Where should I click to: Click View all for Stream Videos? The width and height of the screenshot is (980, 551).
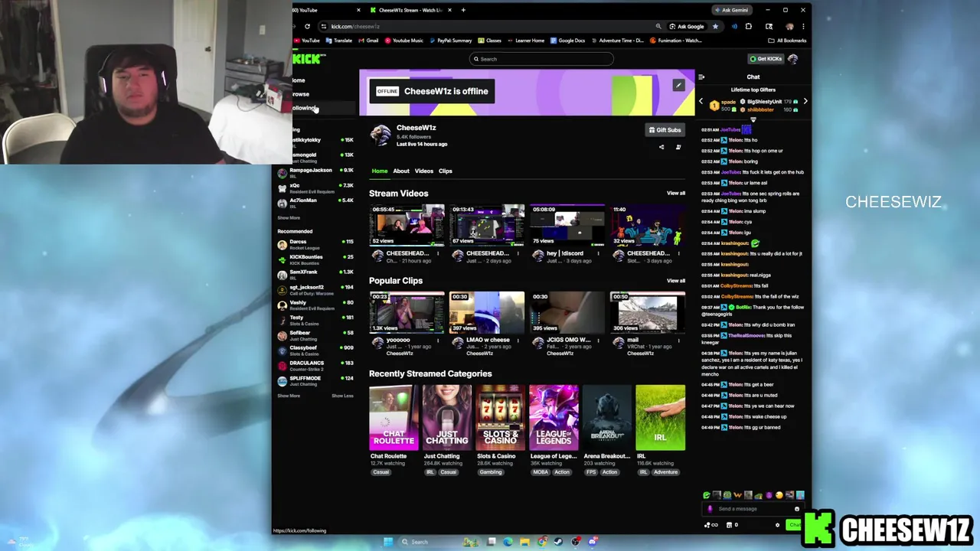pyautogui.click(x=676, y=194)
